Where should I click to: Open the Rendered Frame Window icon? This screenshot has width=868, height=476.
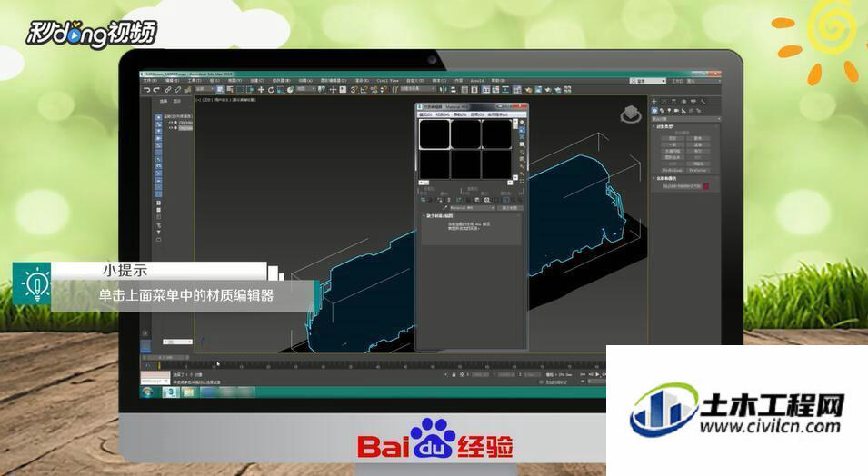point(539,90)
